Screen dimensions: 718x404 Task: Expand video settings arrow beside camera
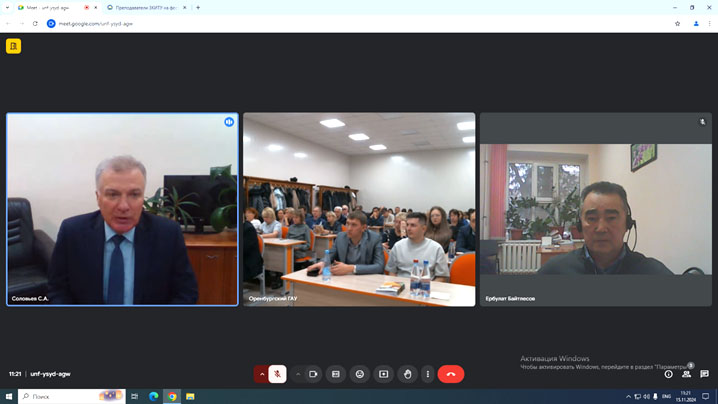tap(297, 374)
